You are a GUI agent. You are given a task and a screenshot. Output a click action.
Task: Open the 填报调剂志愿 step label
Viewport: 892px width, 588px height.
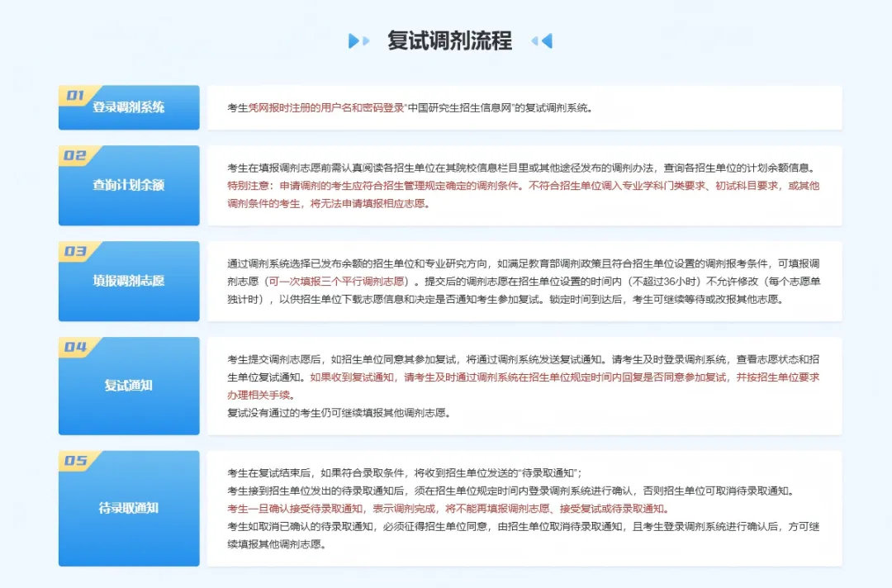pyautogui.click(x=129, y=281)
